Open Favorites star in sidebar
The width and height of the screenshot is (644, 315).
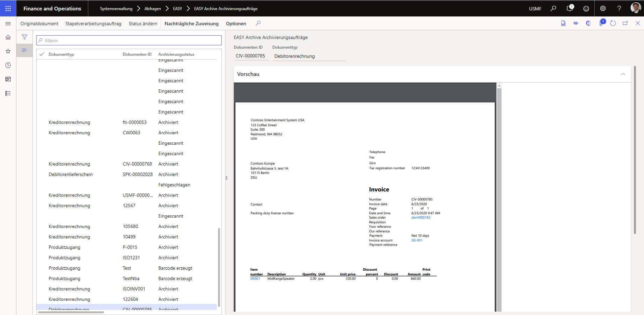[x=8, y=51]
